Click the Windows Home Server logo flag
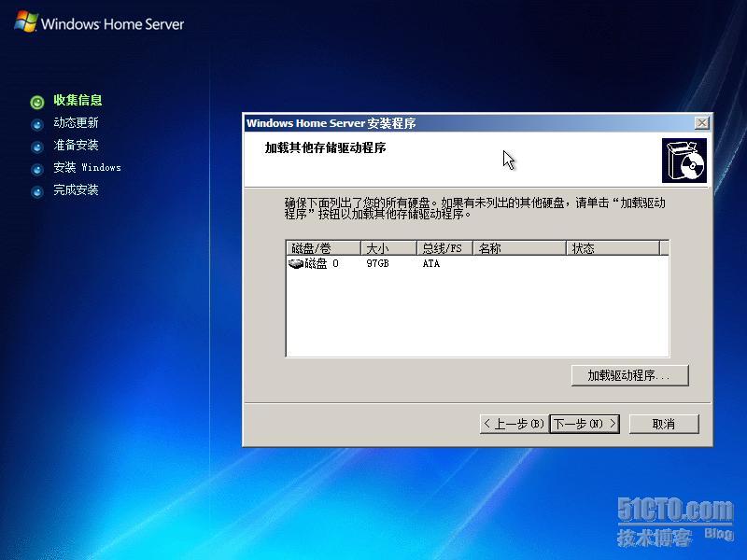The image size is (747, 560). tap(26, 21)
